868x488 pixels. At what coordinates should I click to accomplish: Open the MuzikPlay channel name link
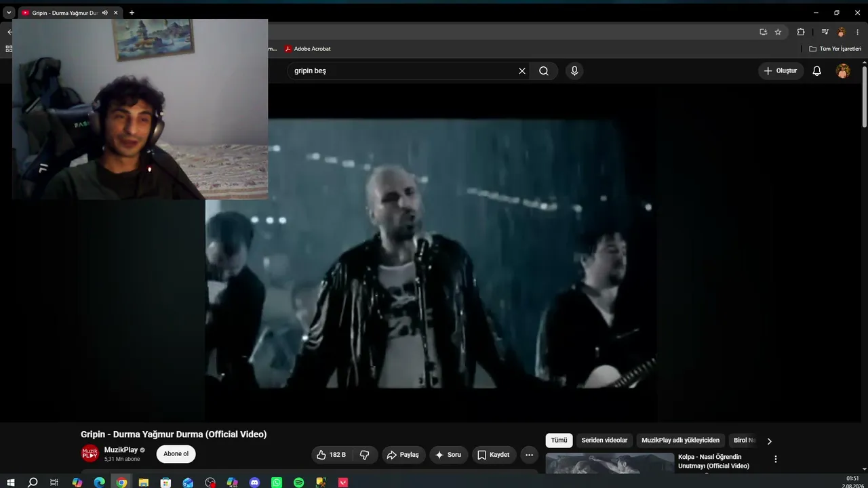[x=121, y=450]
